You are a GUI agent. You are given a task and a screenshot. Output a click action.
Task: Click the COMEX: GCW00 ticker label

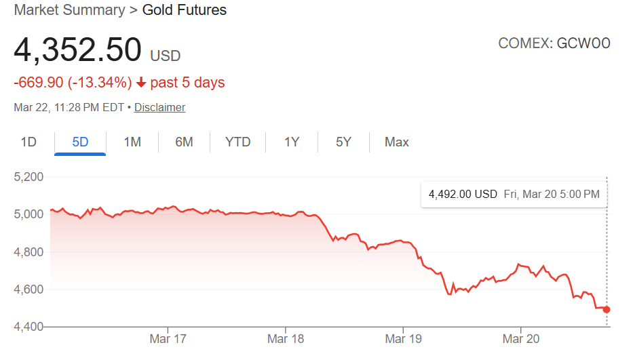click(554, 43)
